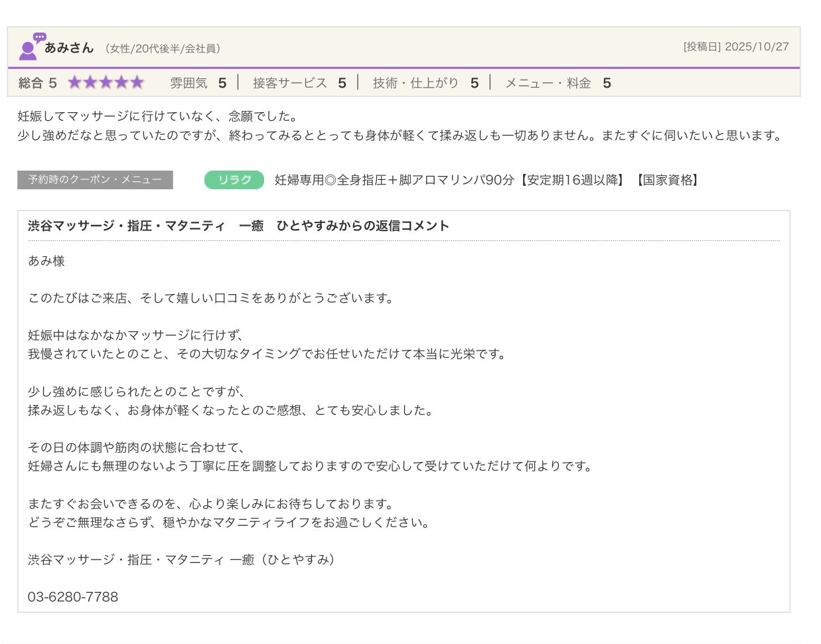Click reviewer name あみさん
The height and width of the screenshot is (644, 821).
tap(69, 48)
